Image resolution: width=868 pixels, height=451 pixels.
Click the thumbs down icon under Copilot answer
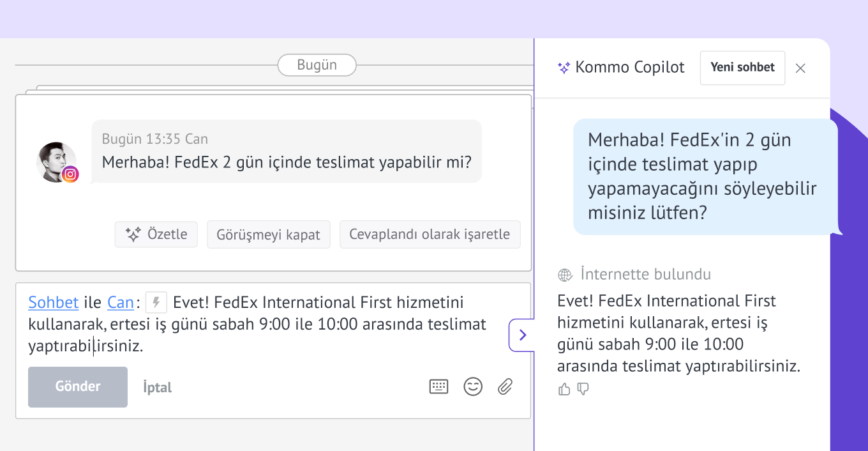click(x=583, y=389)
